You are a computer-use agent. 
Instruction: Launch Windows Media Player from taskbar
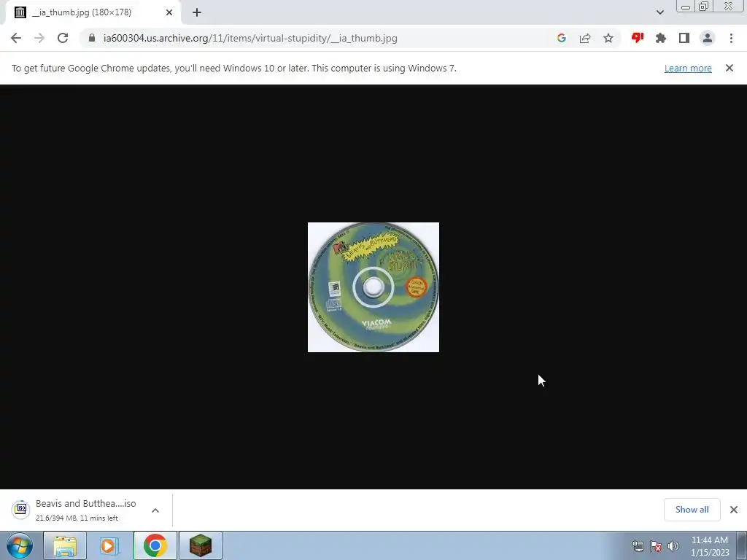[x=109, y=545]
